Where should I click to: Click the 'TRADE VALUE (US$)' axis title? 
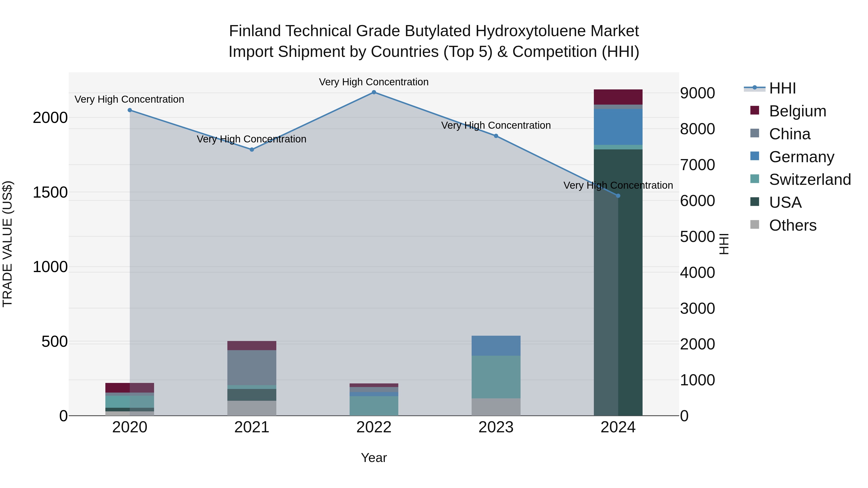coord(7,244)
